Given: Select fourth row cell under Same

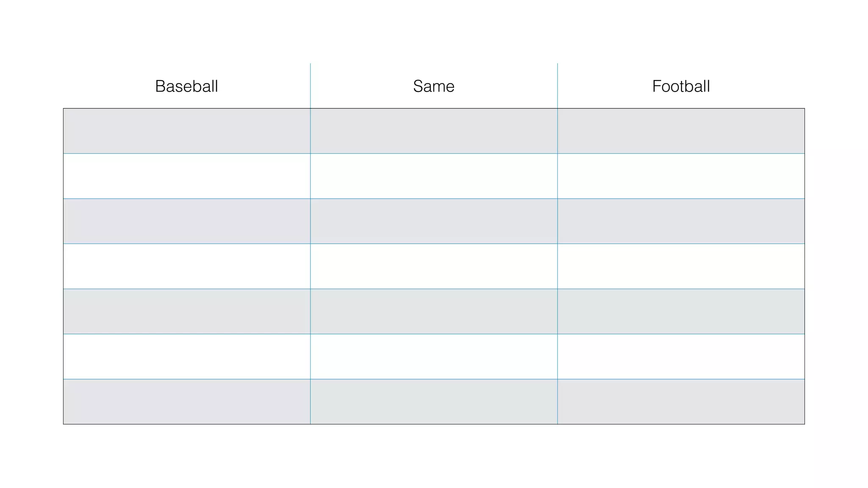Looking at the screenshot, I should (x=434, y=266).
